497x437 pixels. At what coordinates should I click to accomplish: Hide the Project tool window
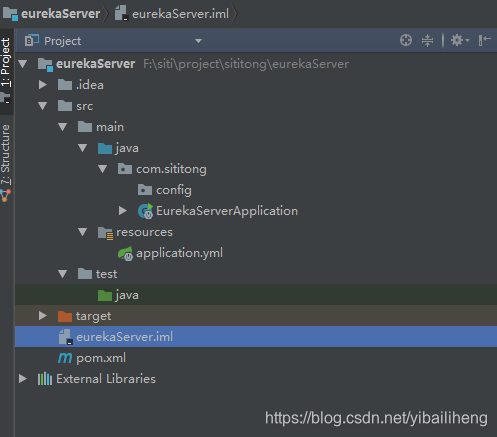[x=484, y=40]
